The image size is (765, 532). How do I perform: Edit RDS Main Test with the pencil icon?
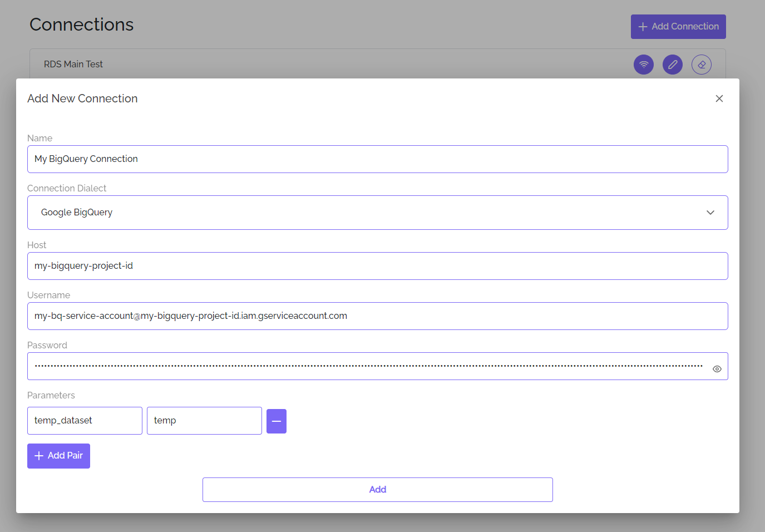click(x=673, y=64)
